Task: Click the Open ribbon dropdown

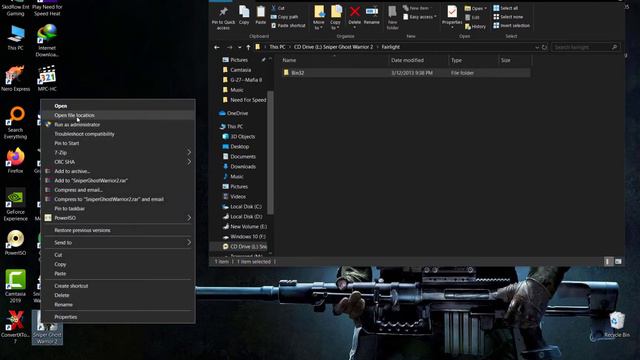Action: [476, 8]
